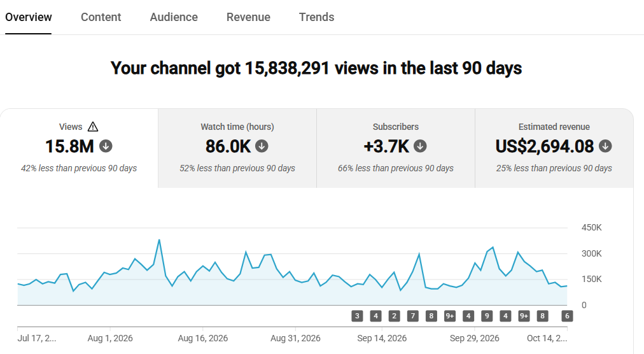
Task: Click the warning triangle next to Views
Action: 93,127
